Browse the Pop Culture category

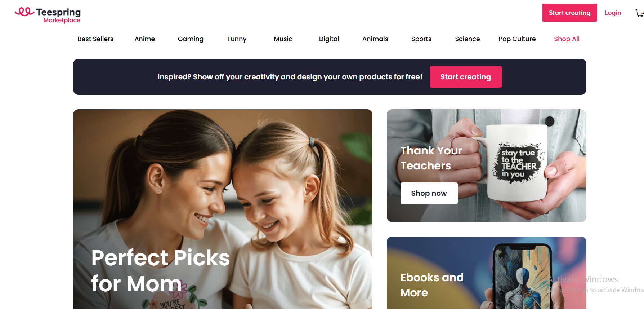click(517, 39)
